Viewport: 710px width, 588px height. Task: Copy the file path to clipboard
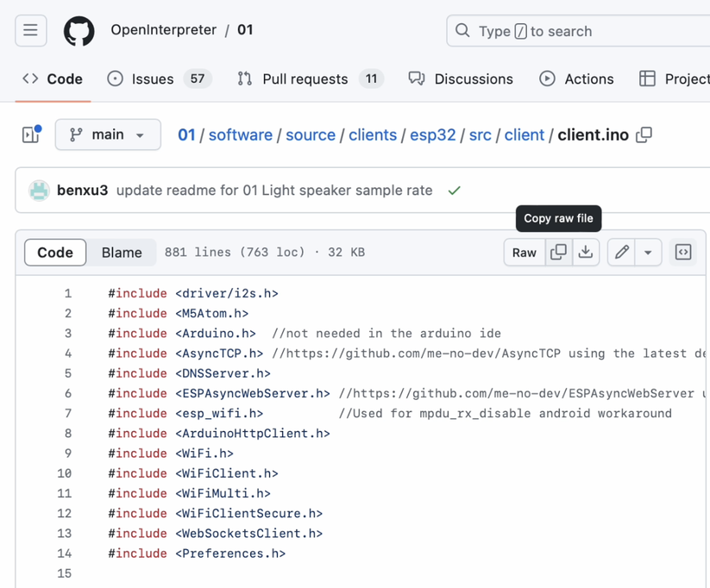(644, 135)
